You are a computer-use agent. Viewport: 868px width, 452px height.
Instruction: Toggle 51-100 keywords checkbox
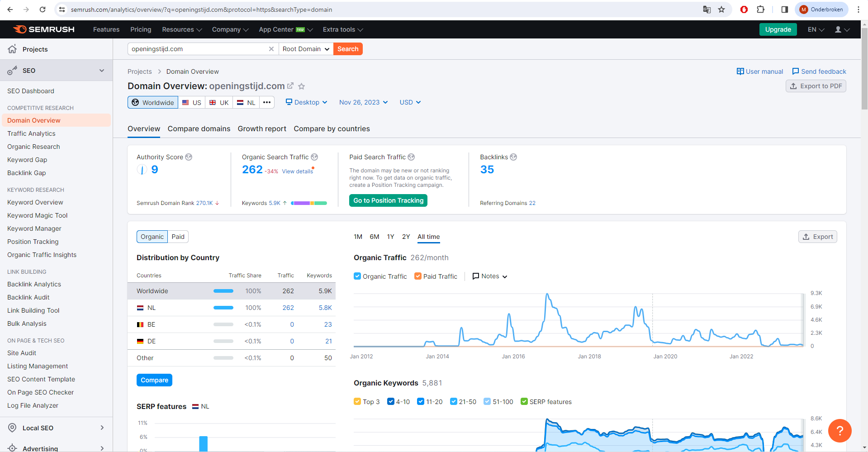coord(487,401)
